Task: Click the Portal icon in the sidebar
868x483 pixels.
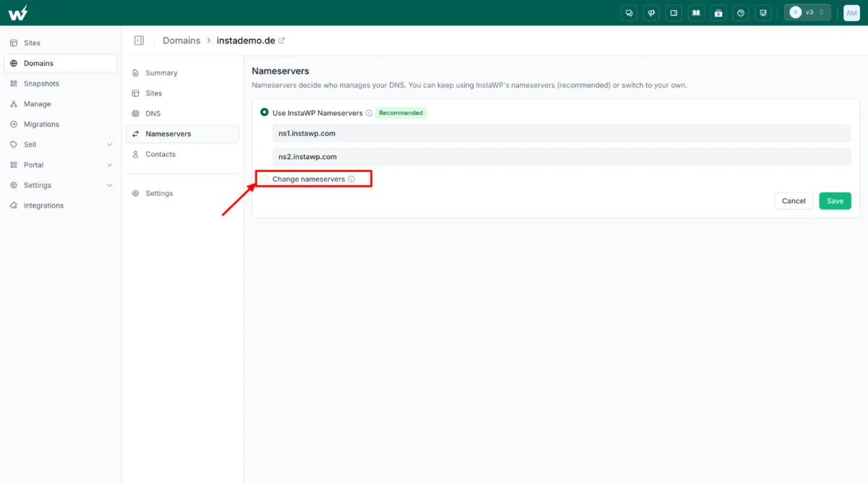Action: pos(14,165)
